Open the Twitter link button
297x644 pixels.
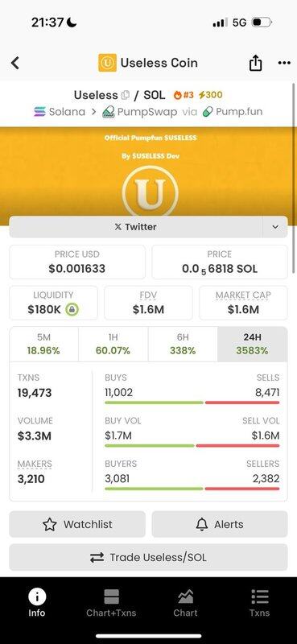[135, 227]
